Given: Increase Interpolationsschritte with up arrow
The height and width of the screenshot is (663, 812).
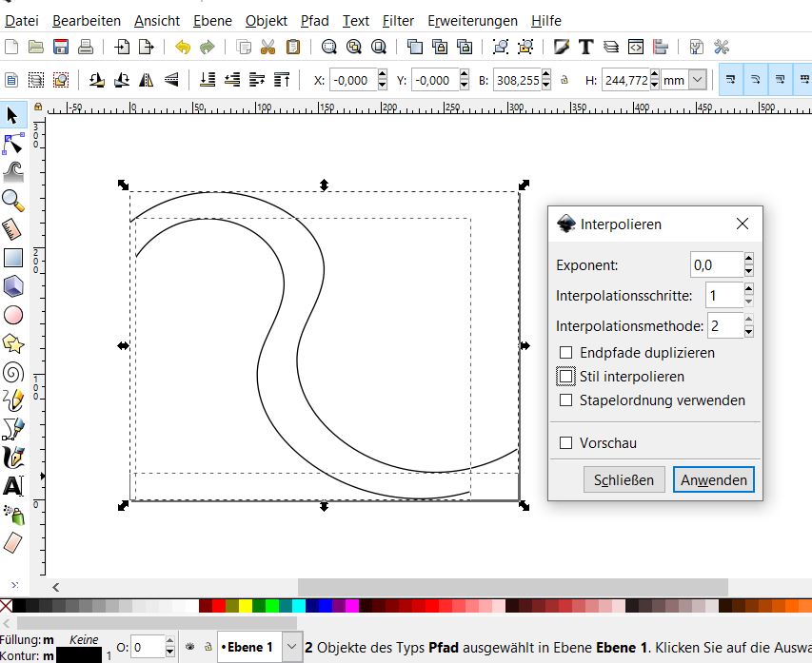Looking at the screenshot, I should click(x=749, y=289).
